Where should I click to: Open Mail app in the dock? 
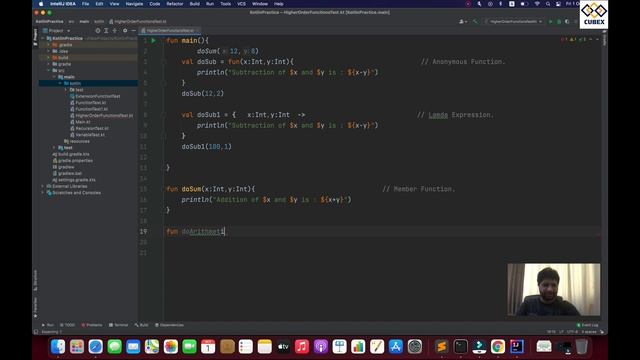(x=133, y=347)
